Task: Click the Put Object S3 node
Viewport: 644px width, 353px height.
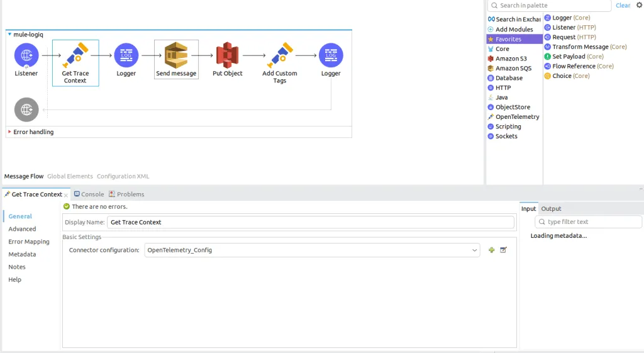Action: [x=227, y=56]
